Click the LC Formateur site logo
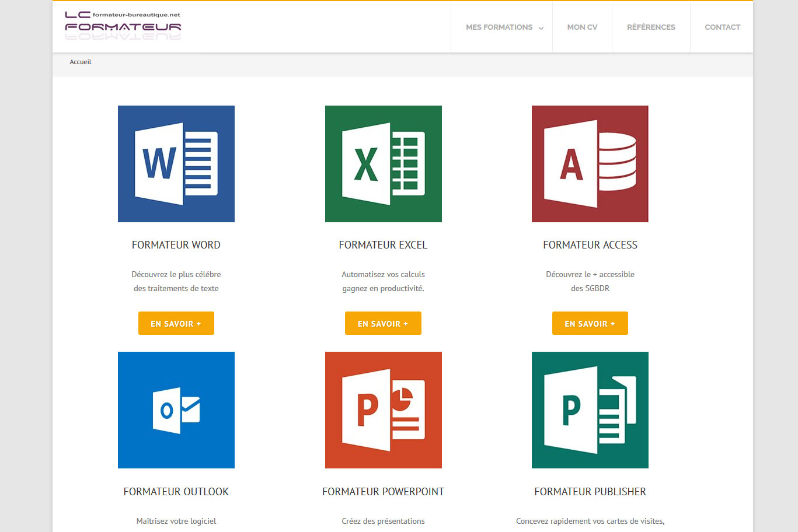This screenshot has height=532, width=798. coord(123,26)
